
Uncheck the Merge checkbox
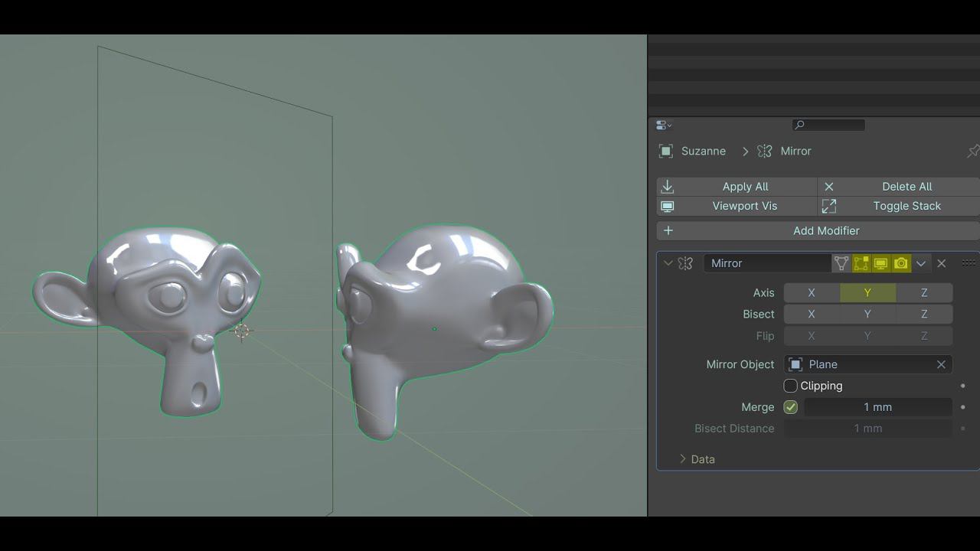(791, 407)
